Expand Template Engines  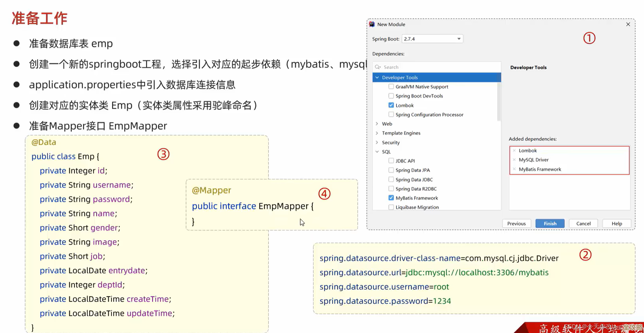pos(377,133)
